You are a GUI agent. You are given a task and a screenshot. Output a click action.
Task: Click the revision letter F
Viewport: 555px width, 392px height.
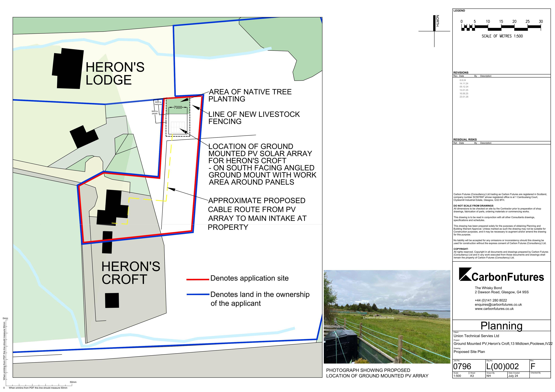point(533,366)
